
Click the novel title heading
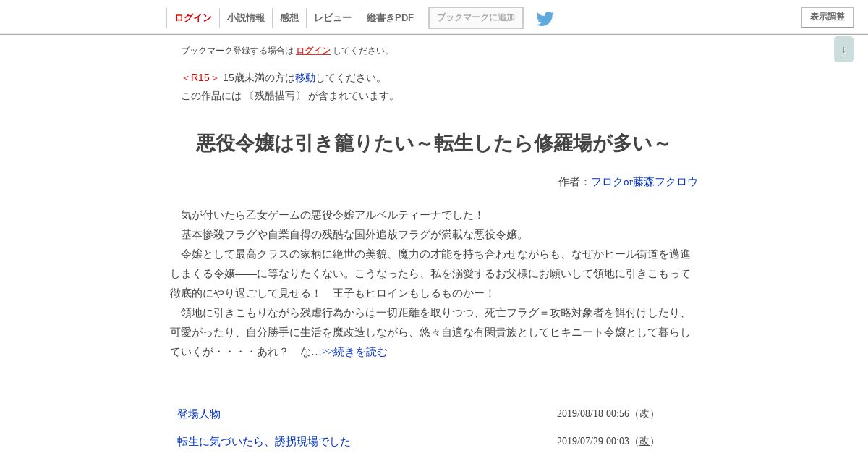click(433, 143)
